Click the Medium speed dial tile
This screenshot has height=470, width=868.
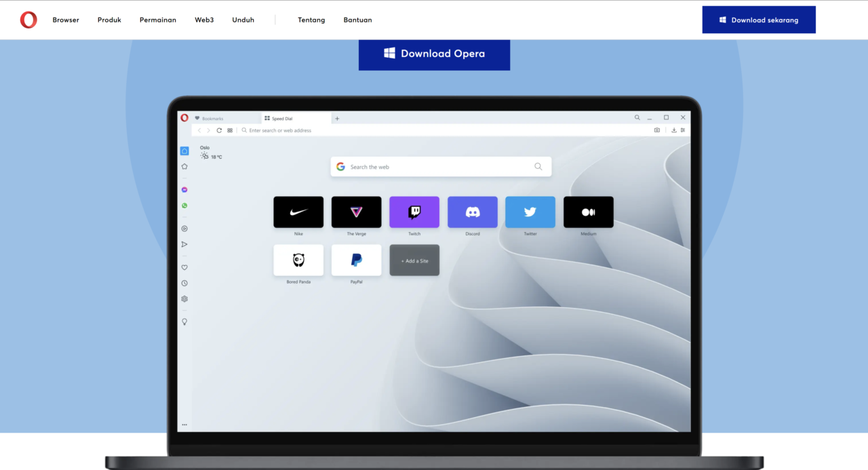tap(589, 212)
